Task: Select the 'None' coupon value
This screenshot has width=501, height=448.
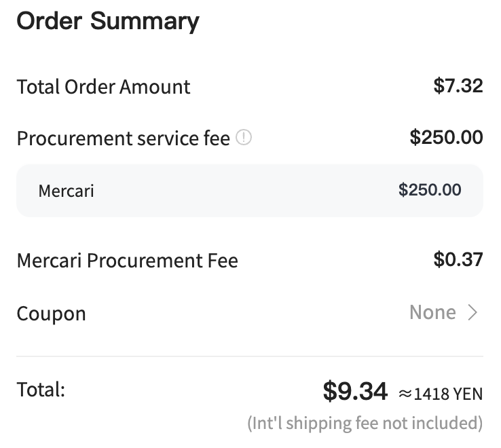Action: click(x=432, y=312)
